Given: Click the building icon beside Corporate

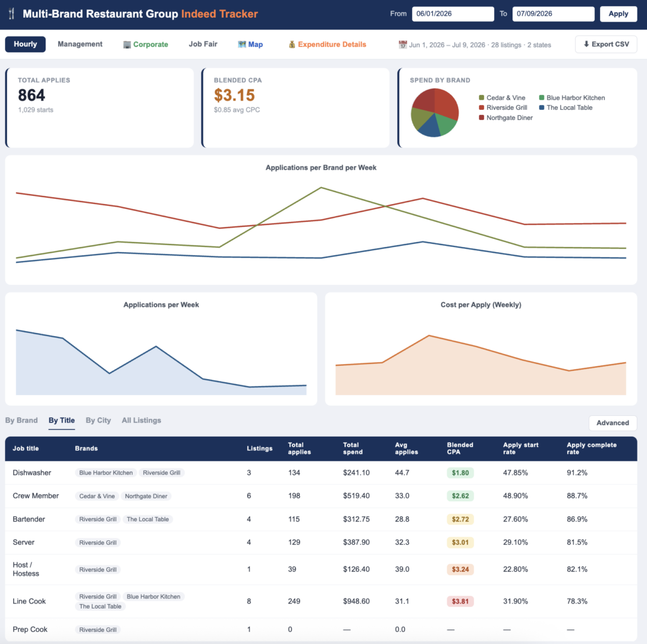Looking at the screenshot, I should (x=127, y=45).
